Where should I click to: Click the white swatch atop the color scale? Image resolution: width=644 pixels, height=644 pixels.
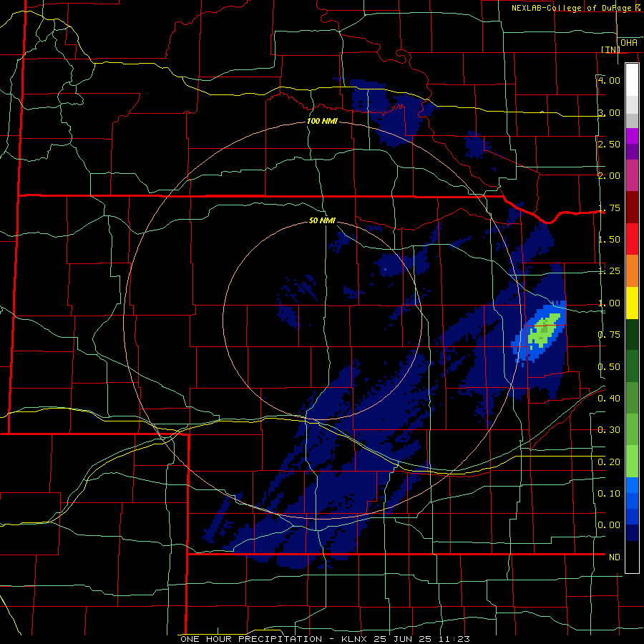coord(632,79)
